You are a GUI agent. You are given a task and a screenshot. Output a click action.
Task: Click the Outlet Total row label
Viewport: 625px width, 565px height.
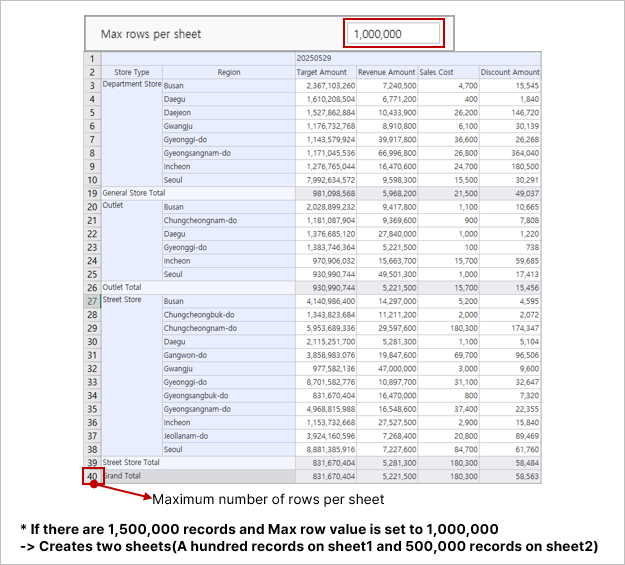tap(122, 287)
